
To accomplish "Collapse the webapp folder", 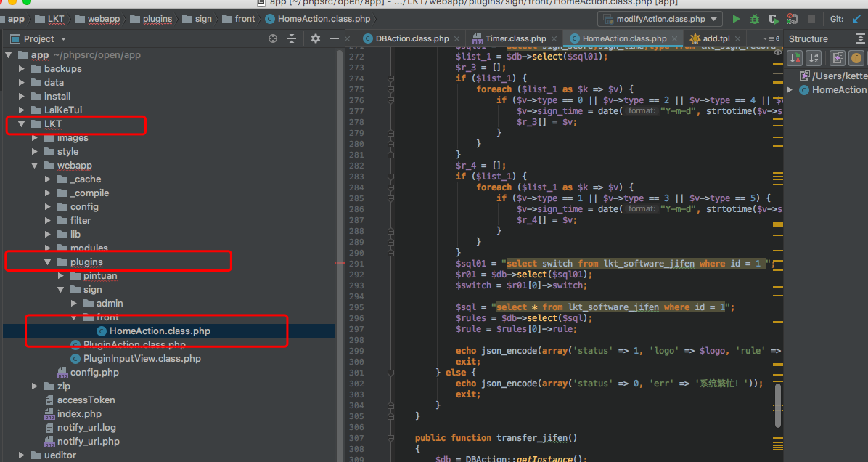I will 35,166.
